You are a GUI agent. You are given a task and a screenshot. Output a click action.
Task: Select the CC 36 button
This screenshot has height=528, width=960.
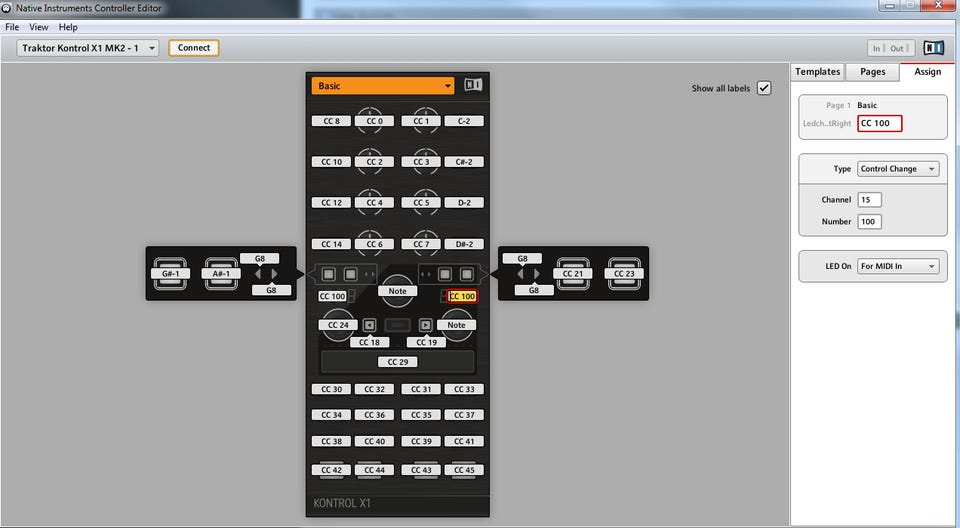coord(375,415)
